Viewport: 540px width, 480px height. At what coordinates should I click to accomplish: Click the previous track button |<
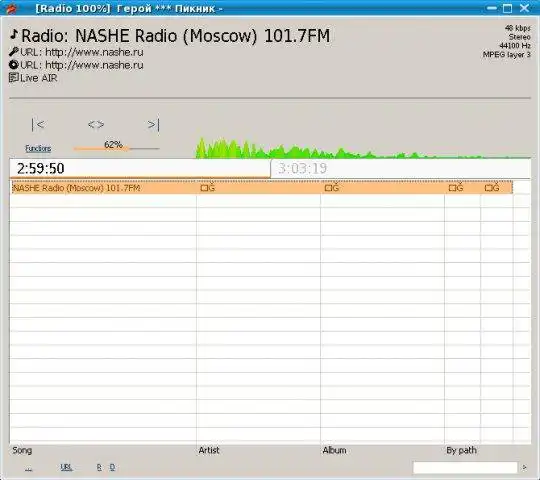tap(38, 124)
